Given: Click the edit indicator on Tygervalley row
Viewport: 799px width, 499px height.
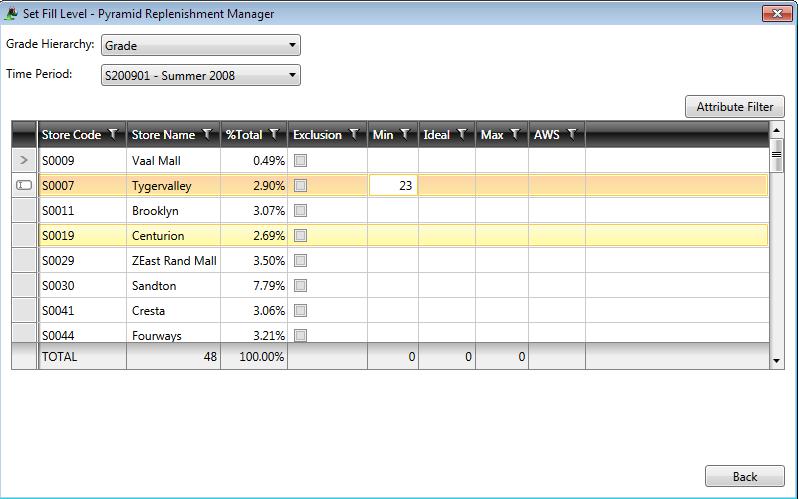Looking at the screenshot, I should (x=23, y=185).
